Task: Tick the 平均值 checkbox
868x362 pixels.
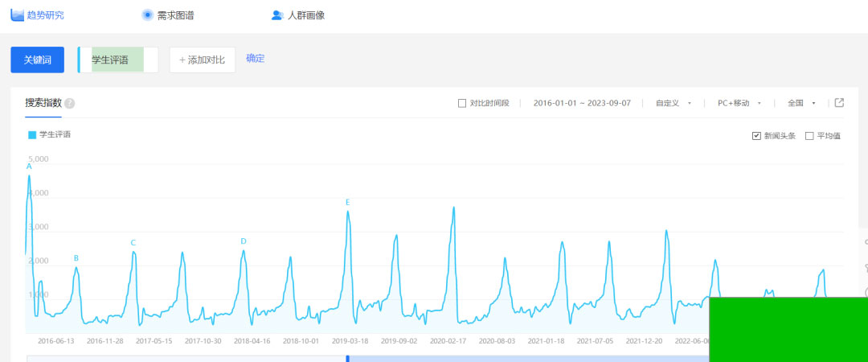Action: point(809,136)
